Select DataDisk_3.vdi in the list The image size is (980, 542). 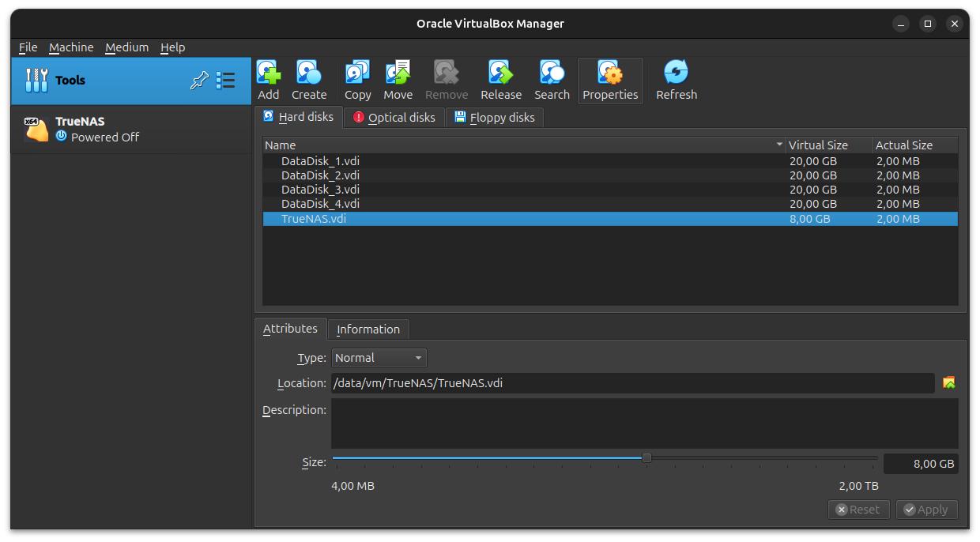320,190
